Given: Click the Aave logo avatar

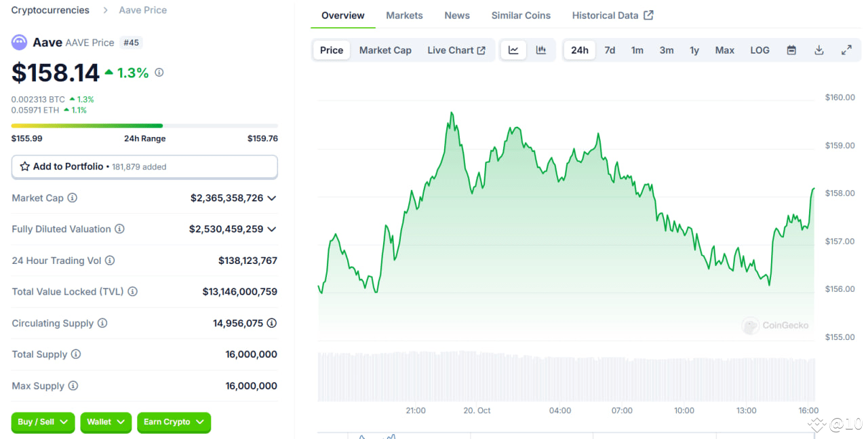Looking at the screenshot, I should click(x=18, y=42).
